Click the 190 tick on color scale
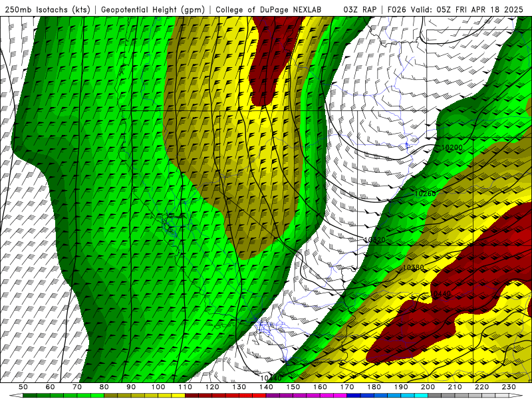This screenshot has width=532, height=399. point(401,387)
